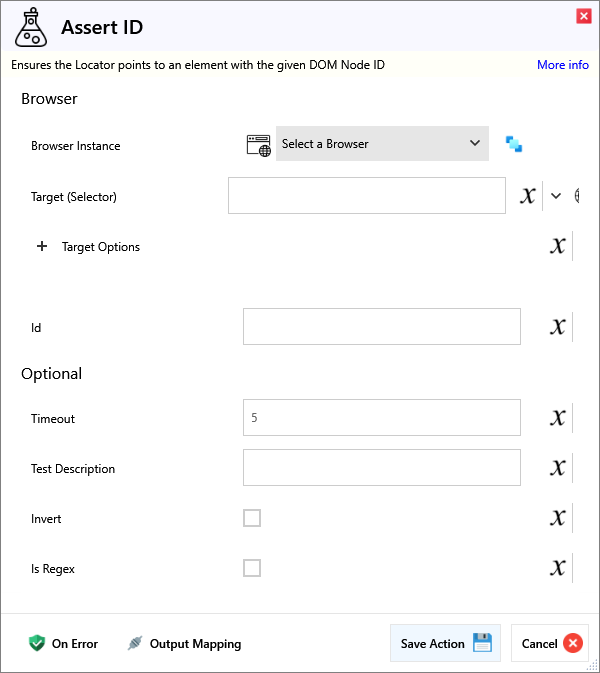Screen dimensions: 600x673
Task: Click the variable icon beside Timeout field
Action: pyautogui.click(x=558, y=418)
